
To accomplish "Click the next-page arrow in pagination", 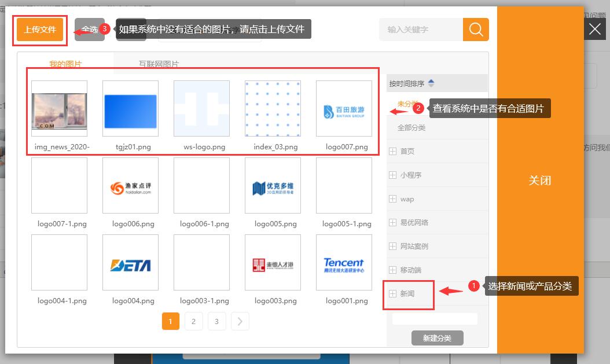I will coord(240,321).
